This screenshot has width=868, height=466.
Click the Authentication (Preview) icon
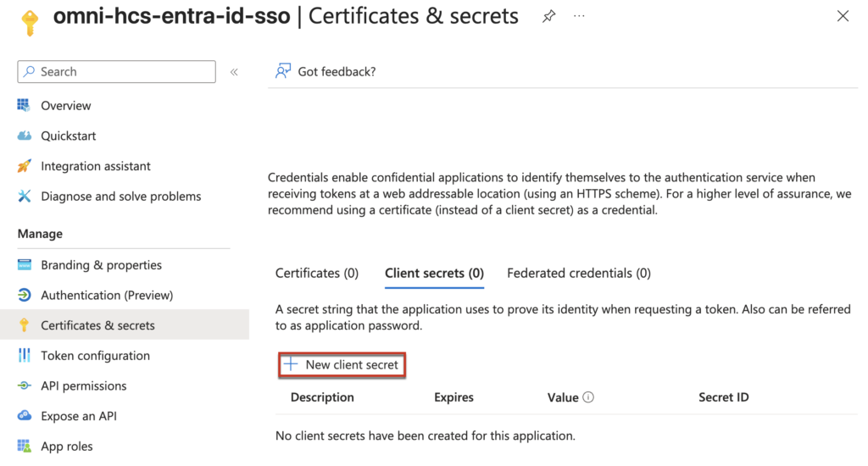point(24,296)
